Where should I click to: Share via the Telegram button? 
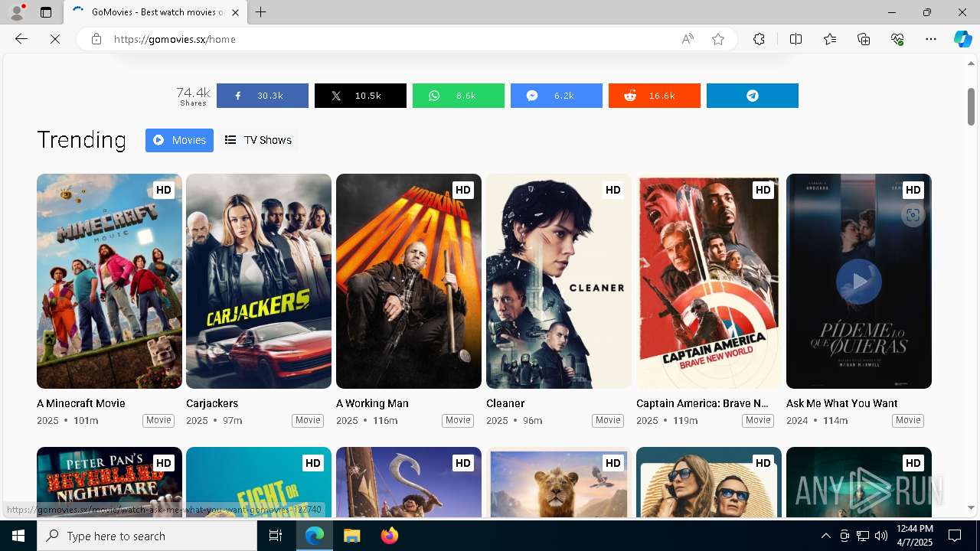tap(752, 96)
